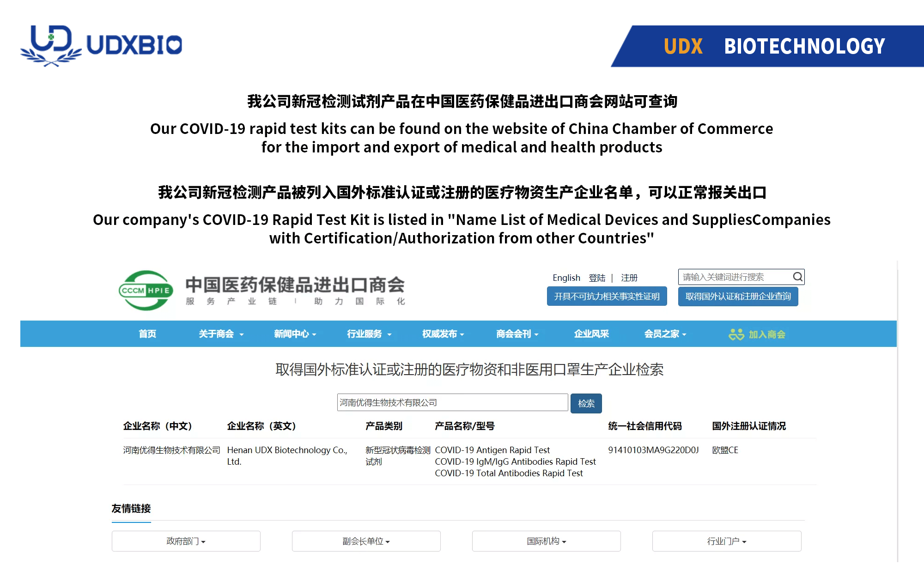Click the 企业名称（英文）column header
This screenshot has width=924, height=582.
(261, 426)
